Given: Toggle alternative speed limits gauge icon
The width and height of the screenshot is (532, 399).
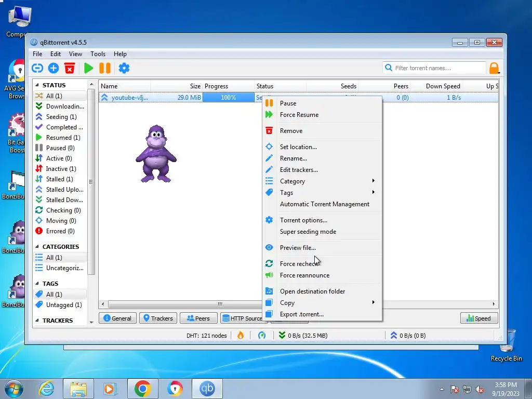Looking at the screenshot, I should coord(262,336).
